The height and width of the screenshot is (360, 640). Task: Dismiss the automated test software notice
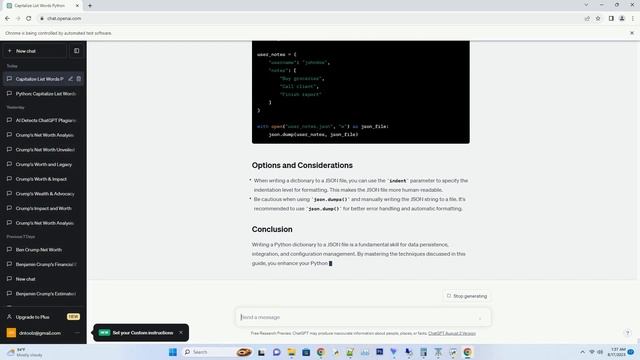632,33
